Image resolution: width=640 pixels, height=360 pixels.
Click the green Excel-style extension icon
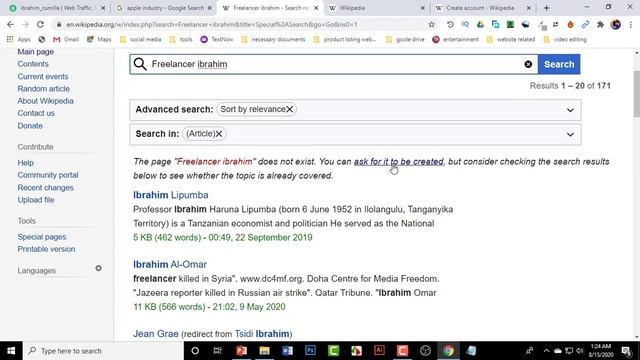[x=510, y=24]
